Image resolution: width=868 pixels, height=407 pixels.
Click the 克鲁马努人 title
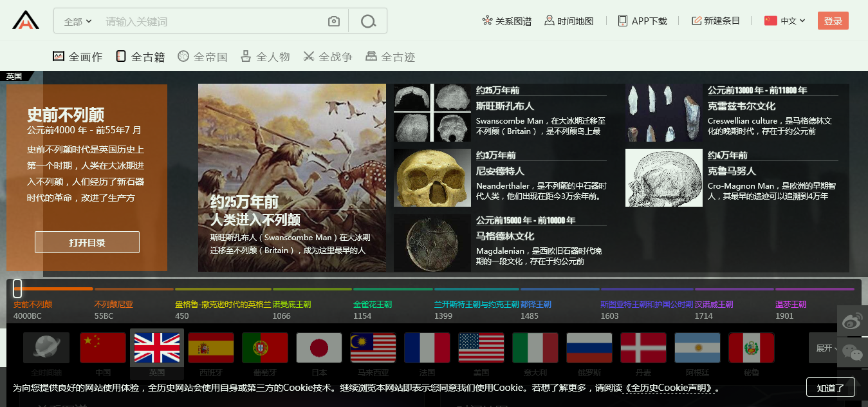coord(732,171)
